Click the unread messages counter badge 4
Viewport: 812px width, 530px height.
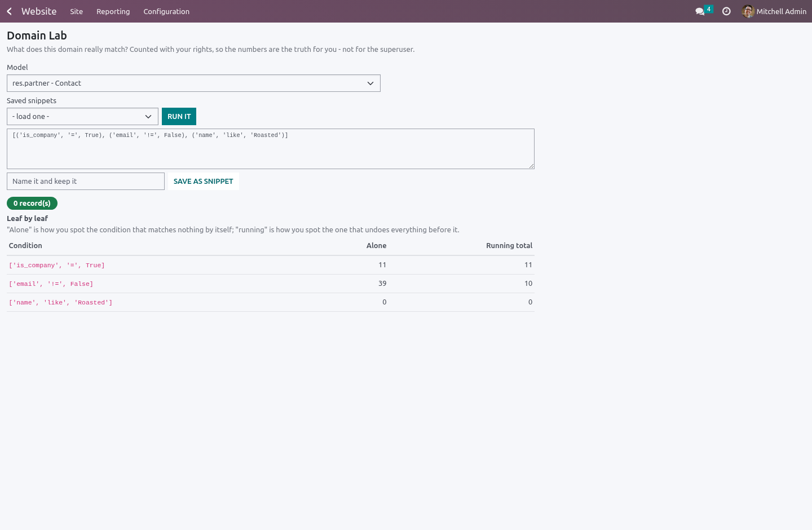pyautogui.click(x=709, y=9)
